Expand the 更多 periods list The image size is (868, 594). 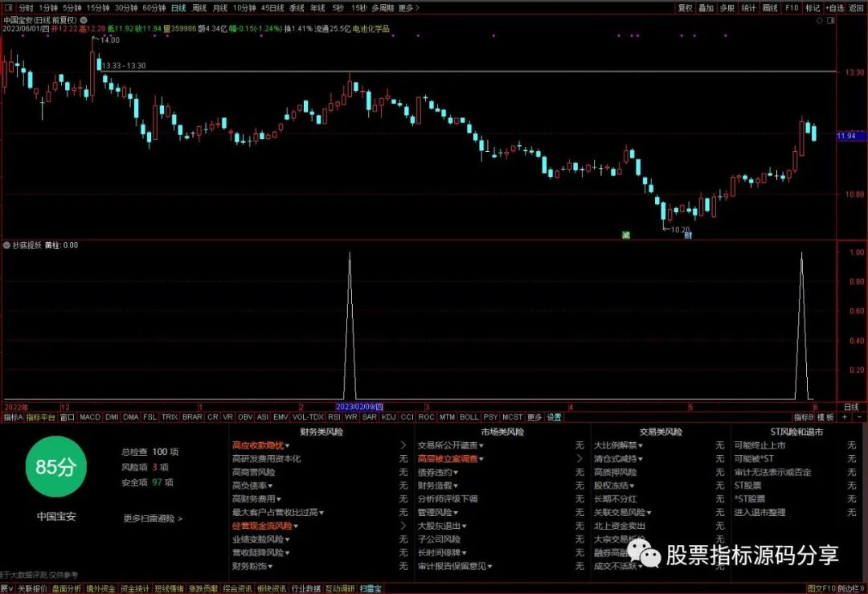[x=408, y=8]
